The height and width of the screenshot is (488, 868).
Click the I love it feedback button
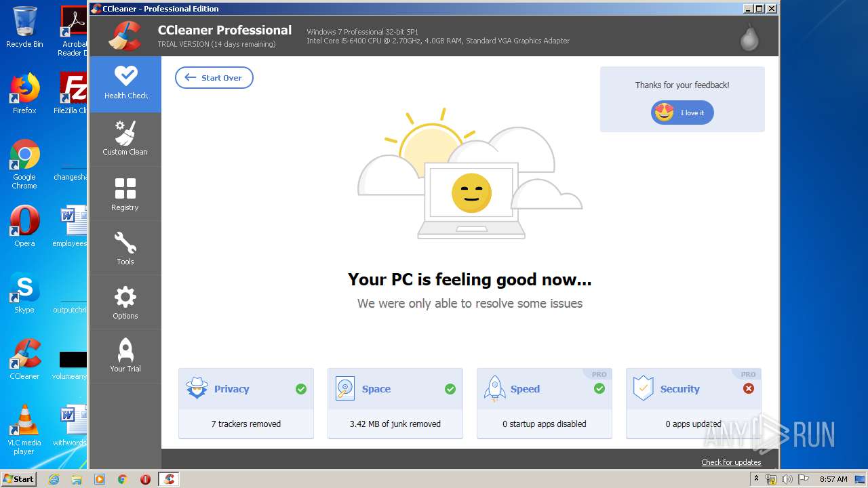[682, 113]
